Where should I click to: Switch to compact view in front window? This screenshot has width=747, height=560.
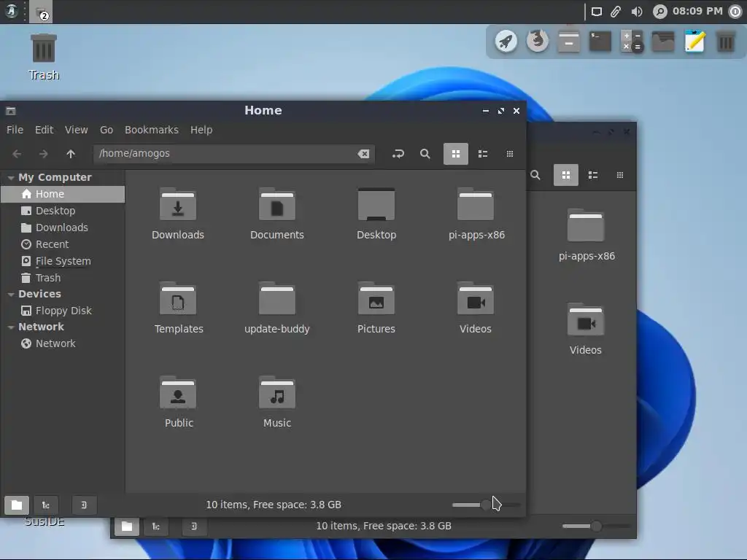[510, 154]
